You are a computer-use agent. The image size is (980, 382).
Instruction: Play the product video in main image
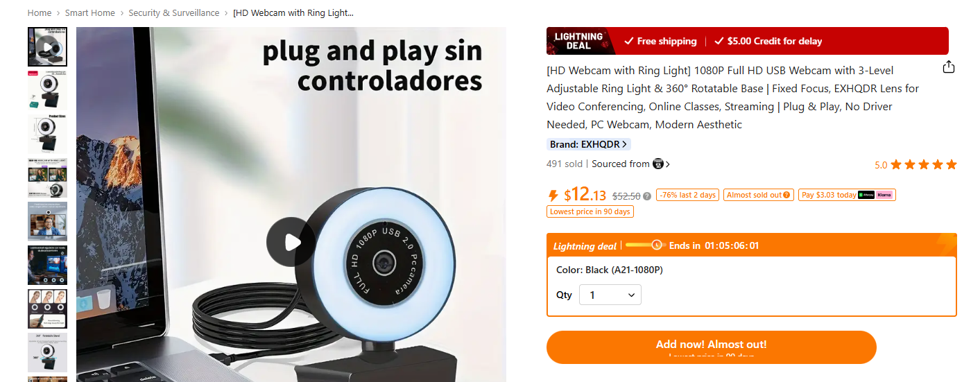[x=291, y=242]
